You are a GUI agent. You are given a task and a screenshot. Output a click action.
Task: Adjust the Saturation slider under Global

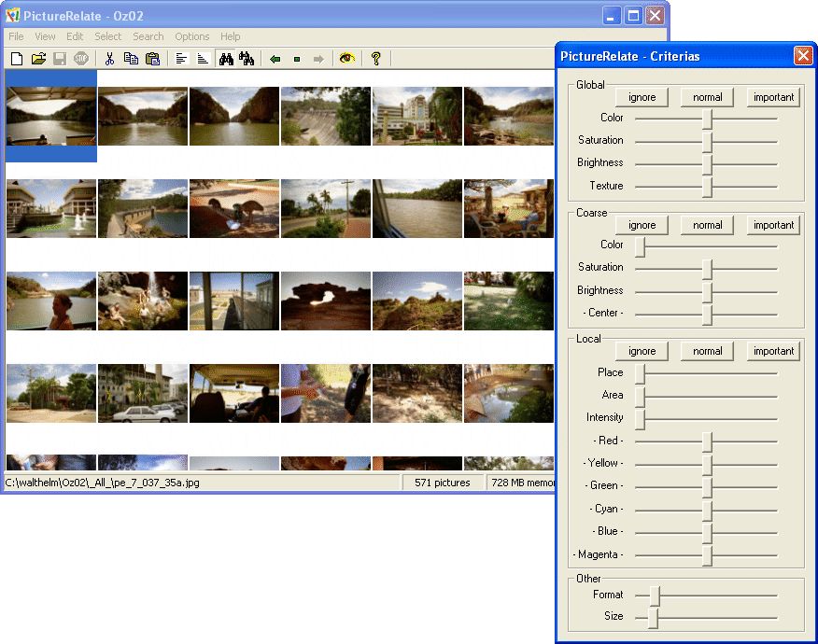[x=706, y=140]
